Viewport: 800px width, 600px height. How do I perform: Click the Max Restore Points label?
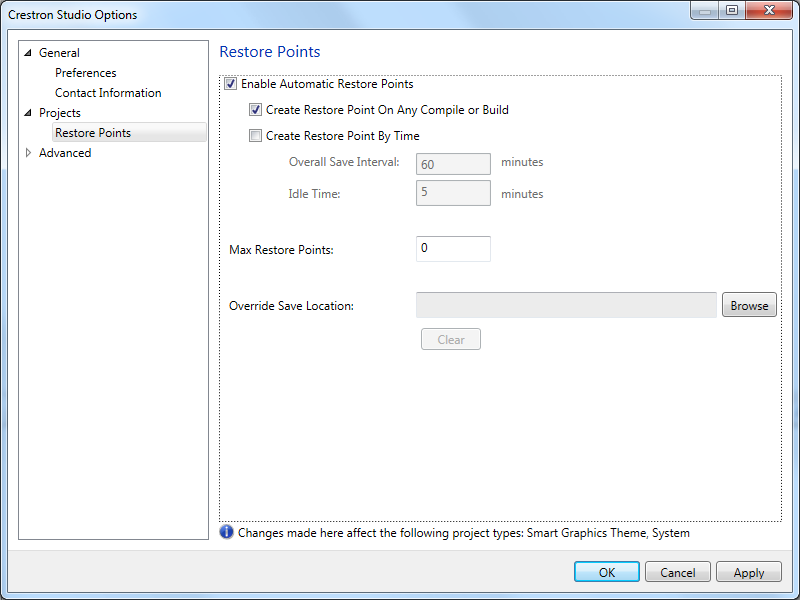(x=281, y=249)
